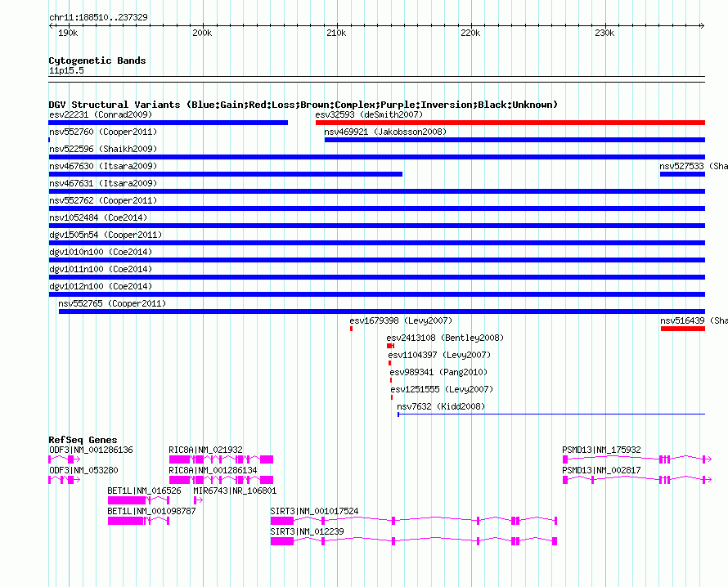Select dgv1011n100 (Coe2014) label
Screen dimensions: 728x587
(x=101, y=269)
